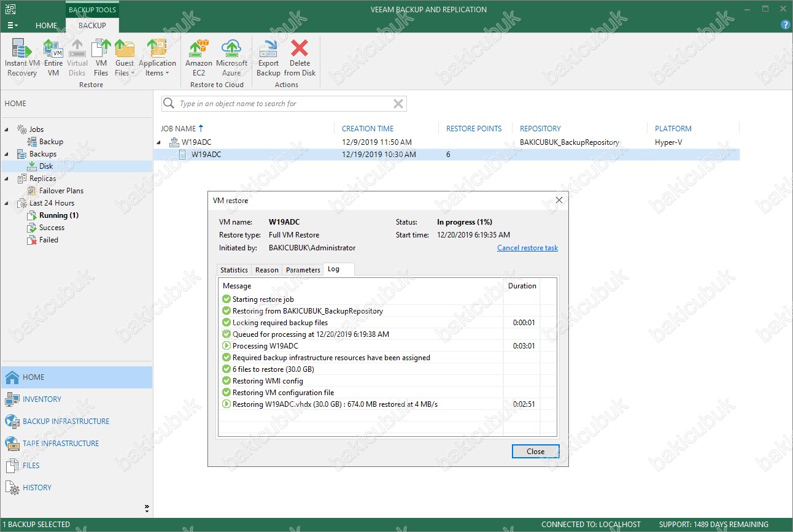Click the Duration column header
The width and height of the screenshot is (793, 532).
(x=522, y=286)
